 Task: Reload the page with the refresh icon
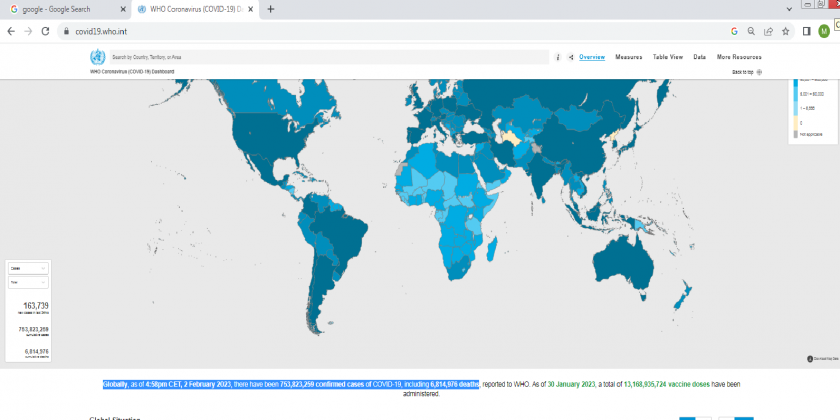click(x=45, y=31)
